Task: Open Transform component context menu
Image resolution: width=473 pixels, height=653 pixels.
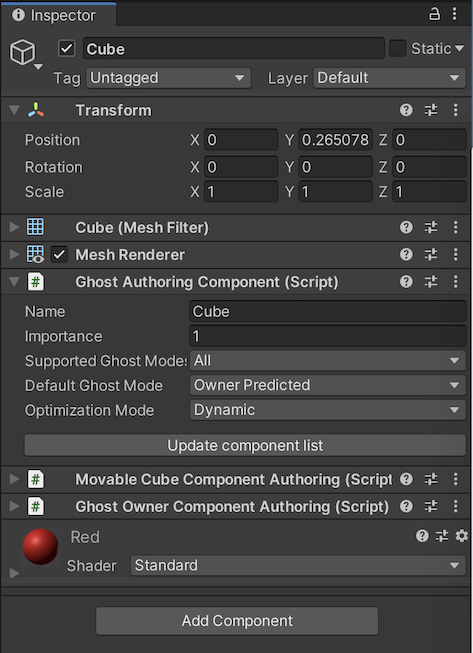Action: (456, 110)
